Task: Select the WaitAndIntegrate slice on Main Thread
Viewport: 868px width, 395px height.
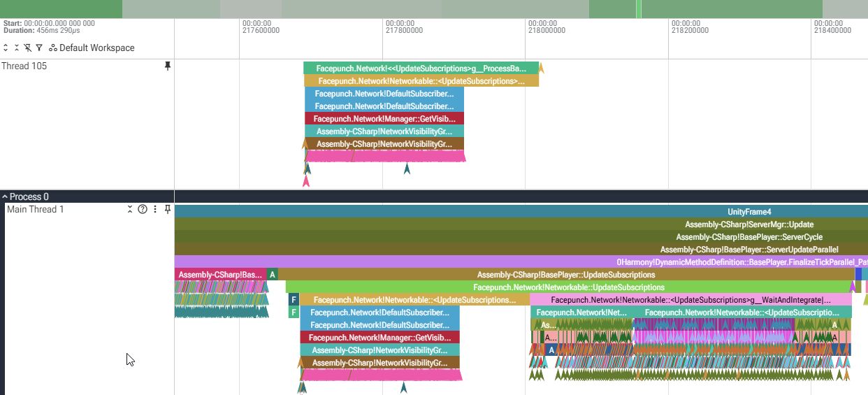Action: (x=691, y=300)
